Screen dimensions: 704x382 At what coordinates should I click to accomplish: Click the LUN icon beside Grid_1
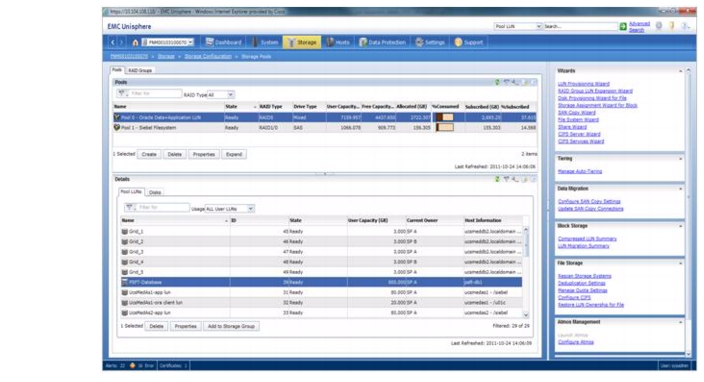[x=124, y=232]
